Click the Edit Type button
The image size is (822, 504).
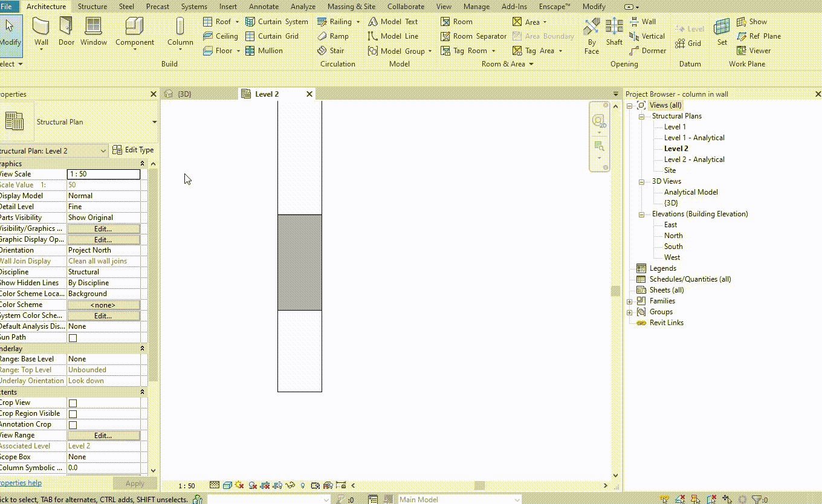(133, 150)
